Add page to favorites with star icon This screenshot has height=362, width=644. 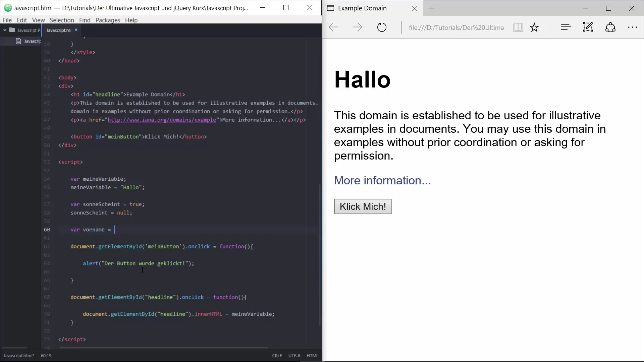pyautogui.click(x=534, y=27)
